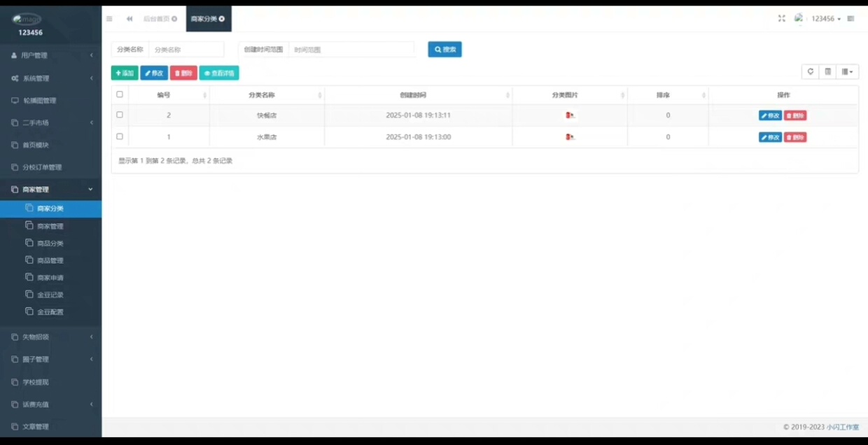Screen dimensions: 868x445
Task: Click 修改 in the 水果店 row
Action: pyautogui.click(x=770, y=137)
